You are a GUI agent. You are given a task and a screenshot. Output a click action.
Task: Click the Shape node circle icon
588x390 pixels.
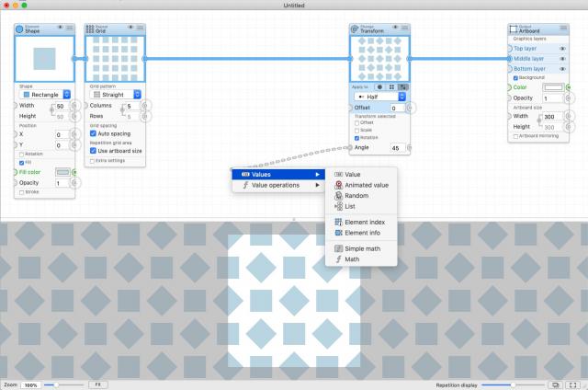click(x=19, y=29)
